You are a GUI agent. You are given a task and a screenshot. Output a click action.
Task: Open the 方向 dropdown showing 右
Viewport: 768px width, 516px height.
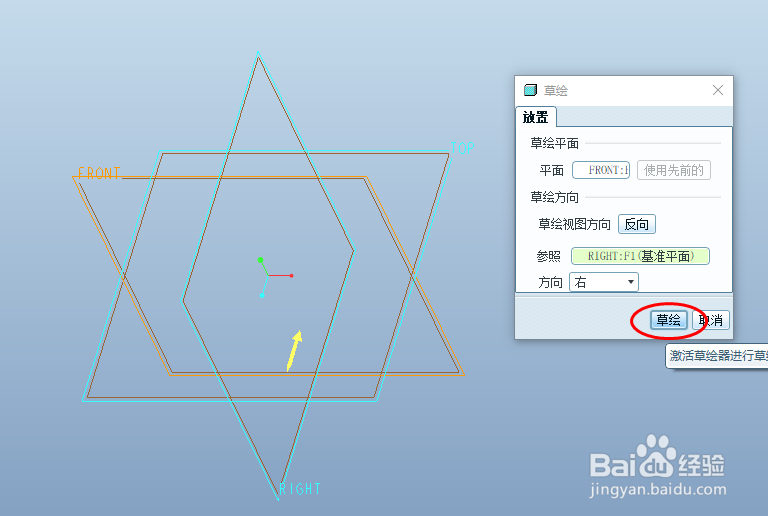[604, 282]
